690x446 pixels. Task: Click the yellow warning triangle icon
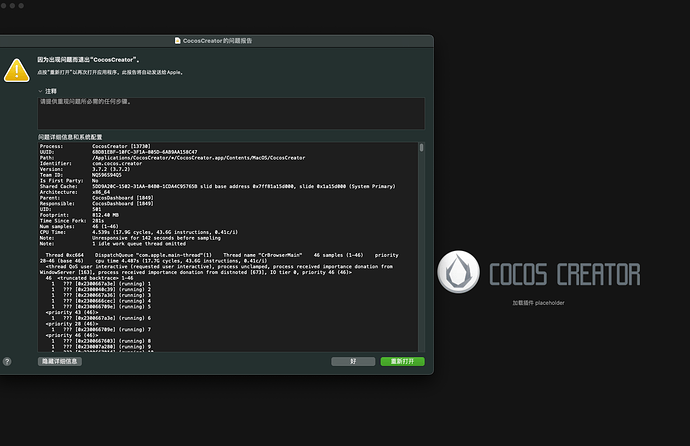point(17,70)
